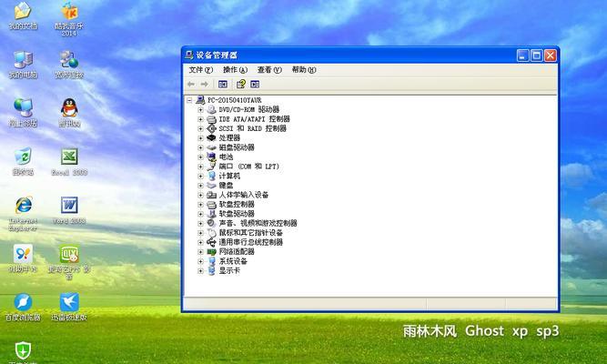Select 回收站 recycle bin icon
The width and height of the screenshot is (607, 364).
[x=23, y=162]
